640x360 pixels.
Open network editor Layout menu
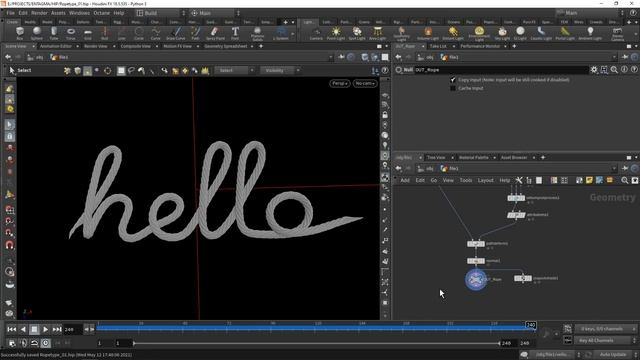485,180
